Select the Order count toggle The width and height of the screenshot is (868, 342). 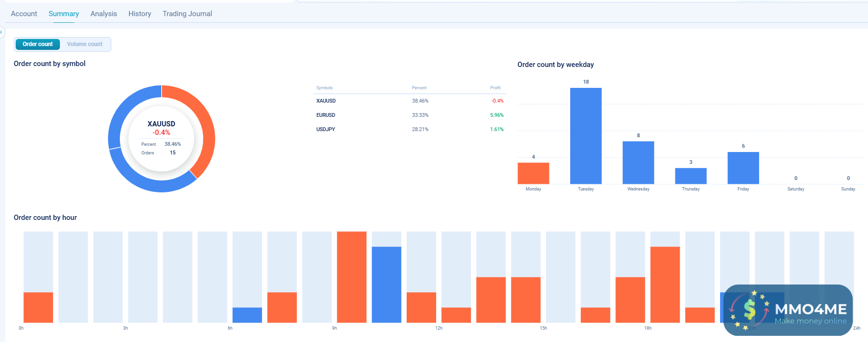(x=38, y=44)
